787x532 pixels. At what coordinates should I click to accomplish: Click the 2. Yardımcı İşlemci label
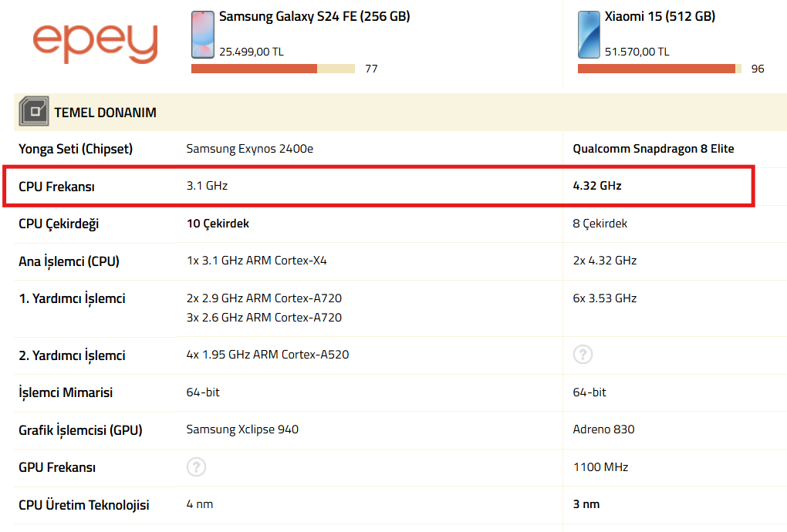click(73, 355)
